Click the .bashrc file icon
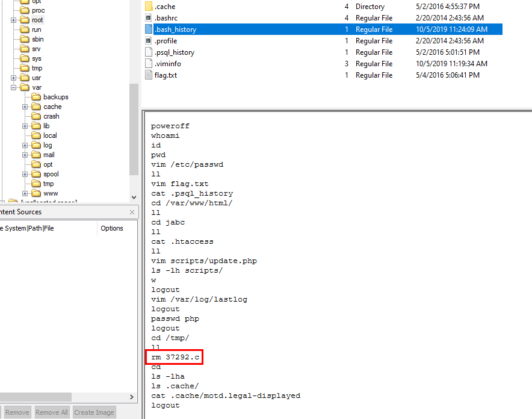 click(x=149, y=18)
